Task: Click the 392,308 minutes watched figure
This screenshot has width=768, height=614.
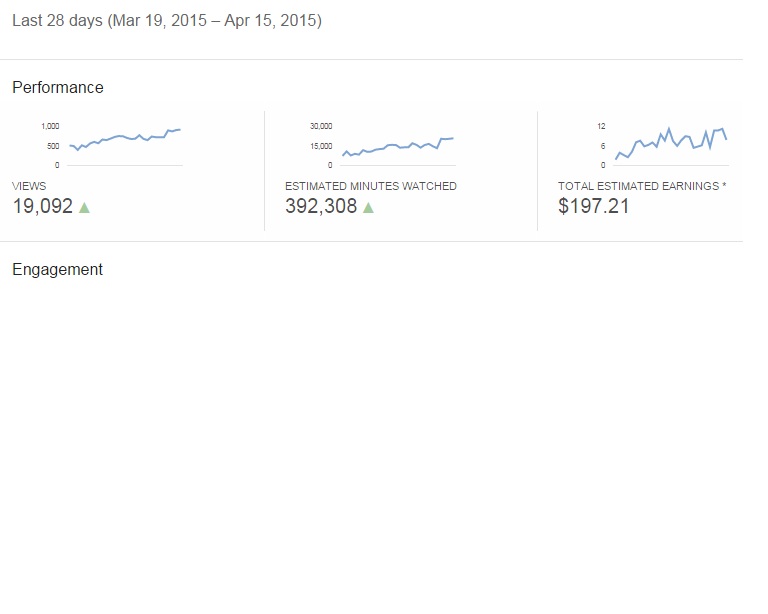Action: (321, 206)
